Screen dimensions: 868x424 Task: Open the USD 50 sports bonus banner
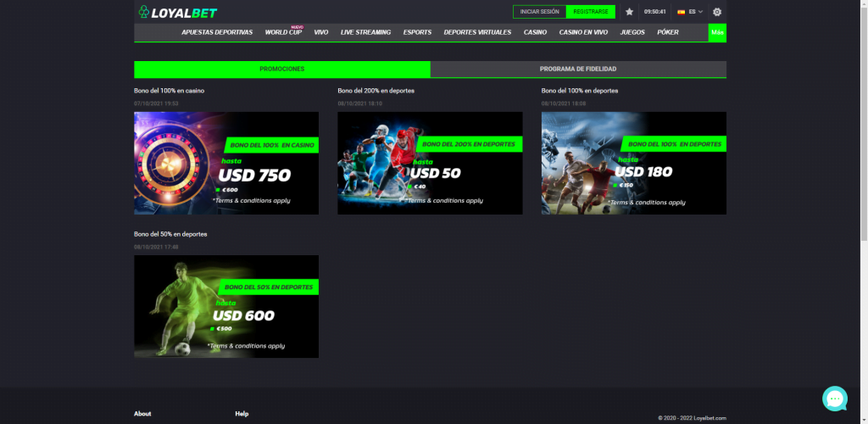pyautogui.click(x=430, y=163)
